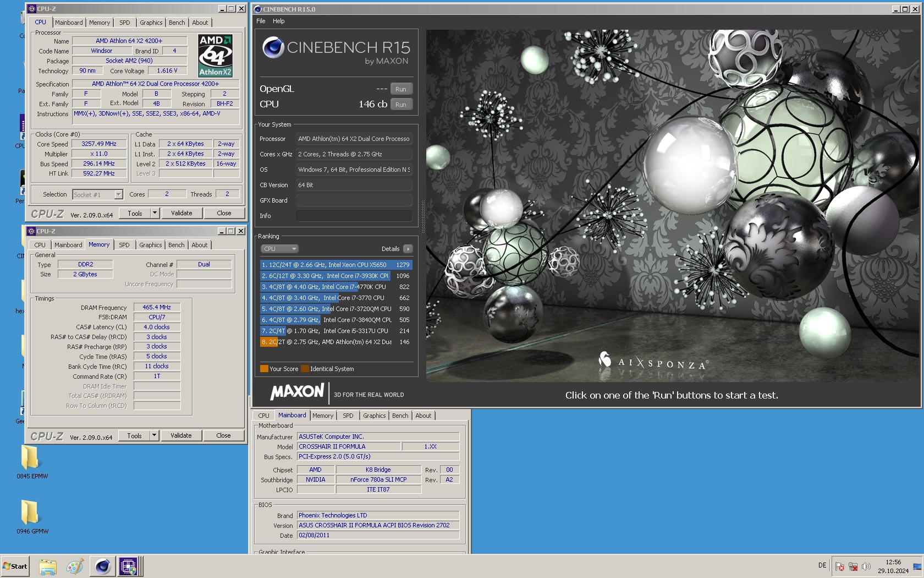Click Validate in the Memory CPU-Z window

tap(181, 435)
